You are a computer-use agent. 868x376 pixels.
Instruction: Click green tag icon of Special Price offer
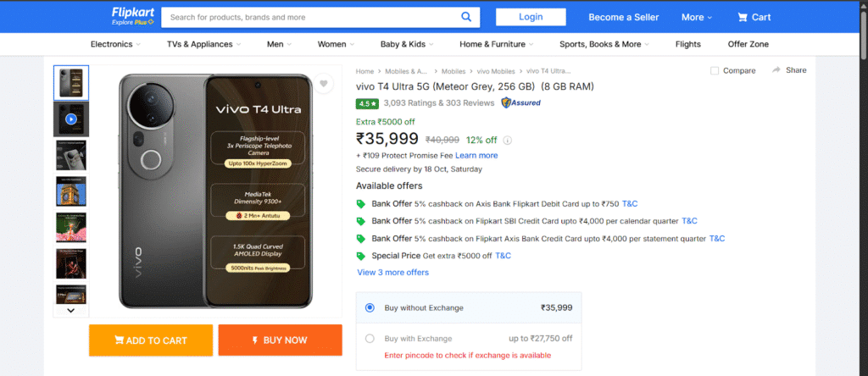click(x=361, y=256)
